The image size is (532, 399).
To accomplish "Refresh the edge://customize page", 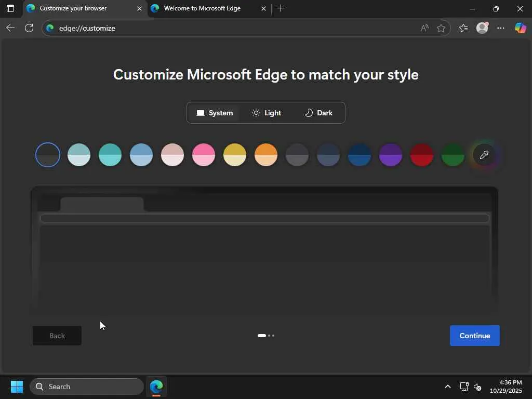I will [x=29, y=28].
